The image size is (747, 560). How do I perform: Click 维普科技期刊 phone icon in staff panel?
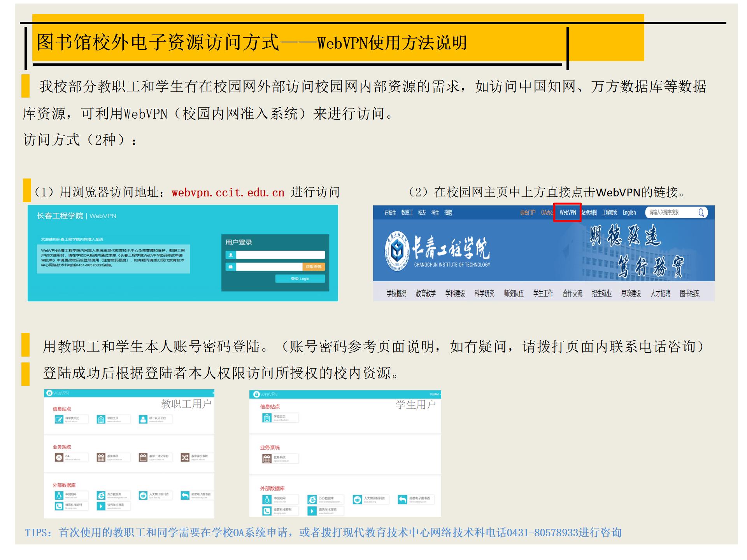coord(59,506)
